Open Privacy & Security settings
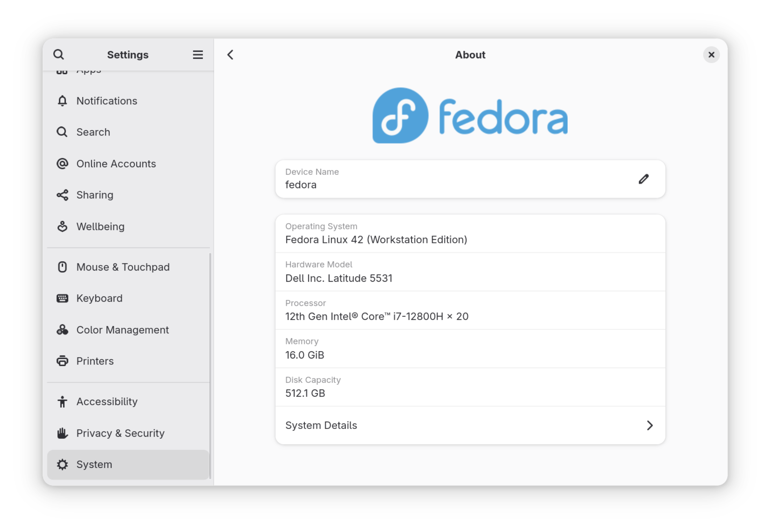 coord(120,433)
